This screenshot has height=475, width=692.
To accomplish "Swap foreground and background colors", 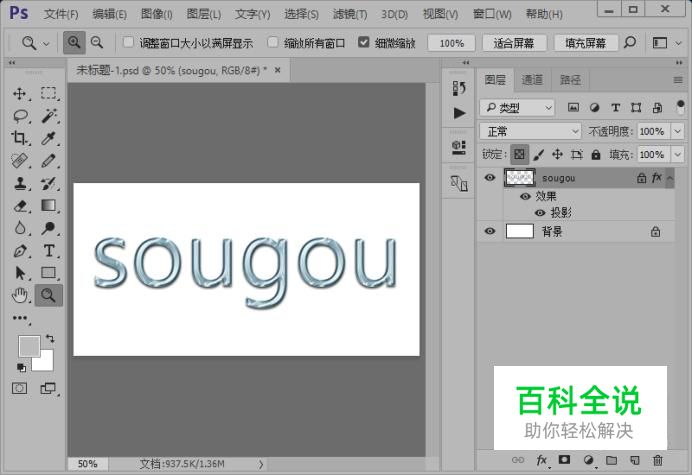I will (50, 339).
